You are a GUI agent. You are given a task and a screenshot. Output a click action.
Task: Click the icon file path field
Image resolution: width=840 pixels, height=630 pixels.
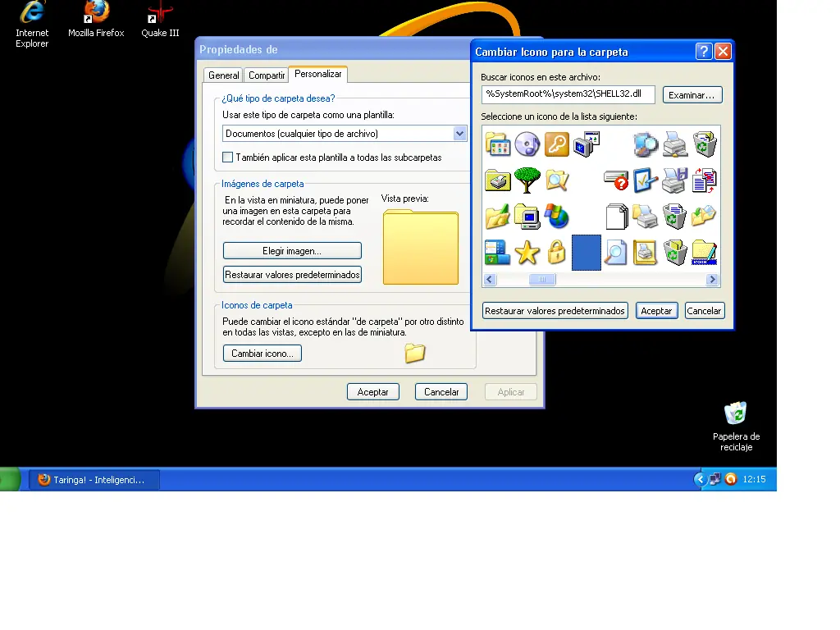[x=568, y=94]
